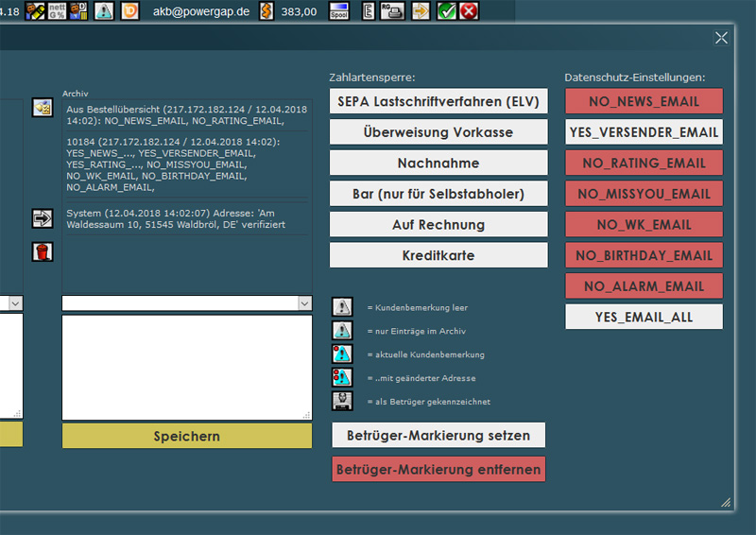
Task: Click the 'Archiv' label
Action: pos(76,94)
